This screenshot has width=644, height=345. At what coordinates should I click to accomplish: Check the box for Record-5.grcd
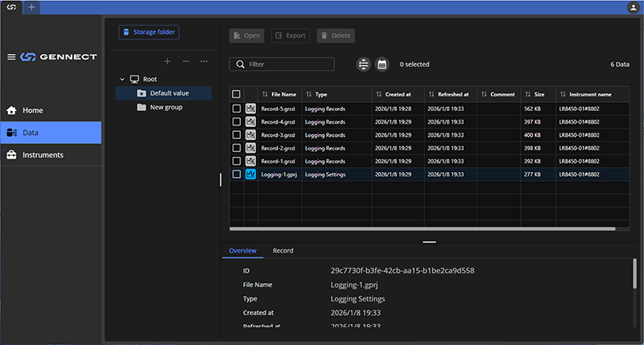pyautogui.click(x=236, y=109)
